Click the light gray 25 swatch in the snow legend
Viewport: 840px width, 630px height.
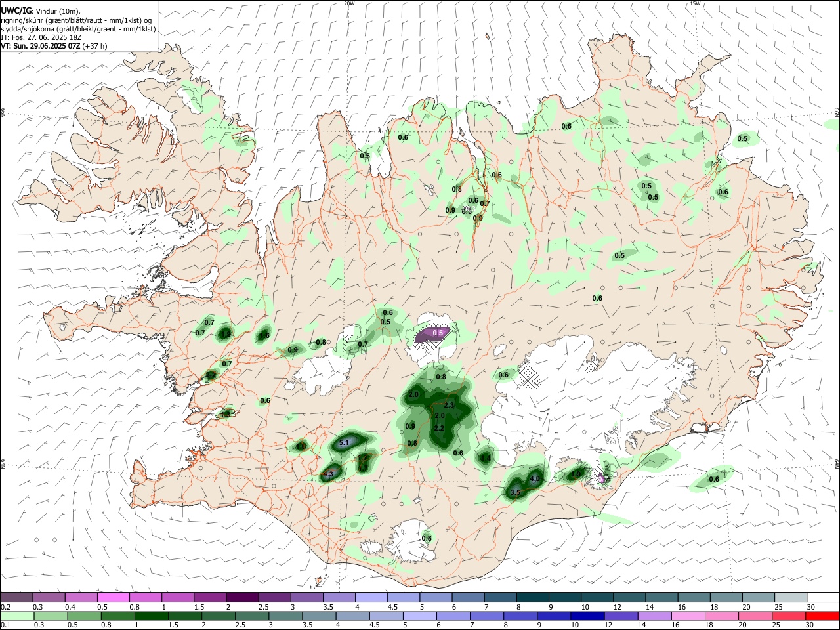791,598
